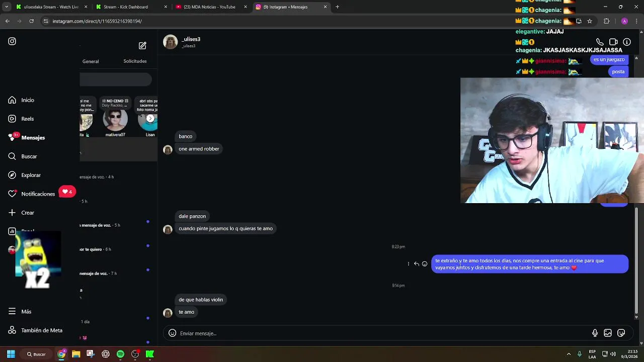Click the 'one armed robber' message

point(199,149)
